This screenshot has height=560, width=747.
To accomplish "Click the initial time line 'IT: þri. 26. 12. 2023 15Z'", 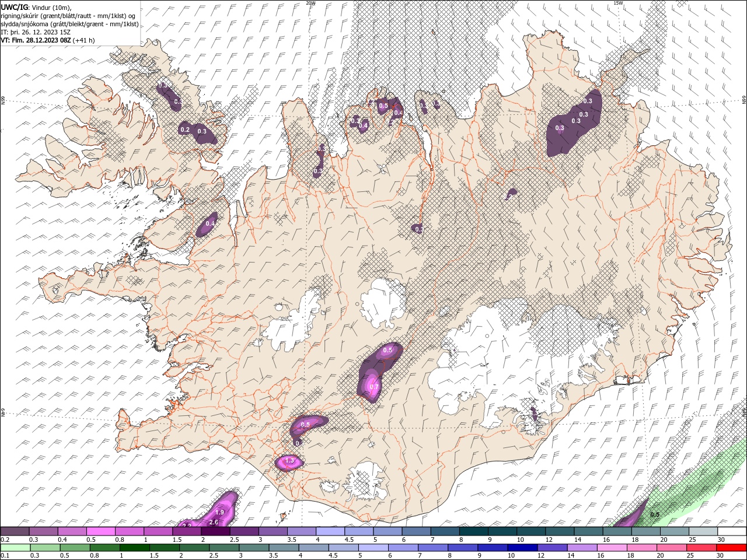I will pyautogui.click(x=36, y=32).
